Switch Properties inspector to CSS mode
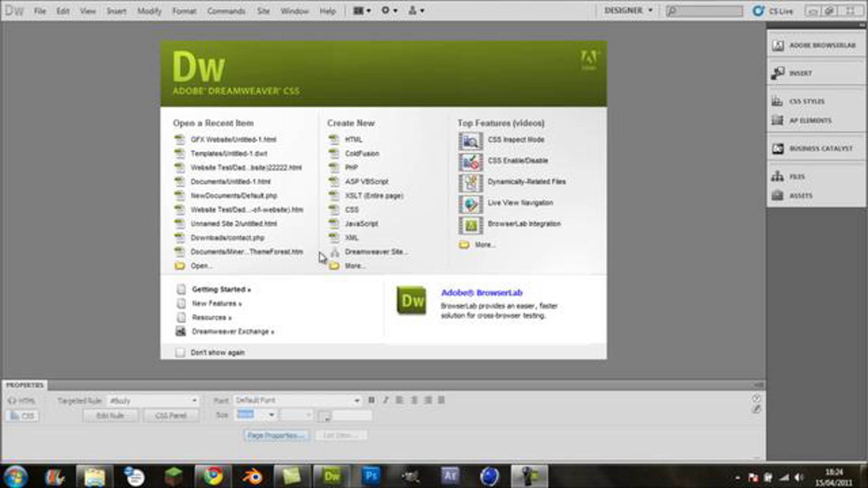 pos(22,416)
